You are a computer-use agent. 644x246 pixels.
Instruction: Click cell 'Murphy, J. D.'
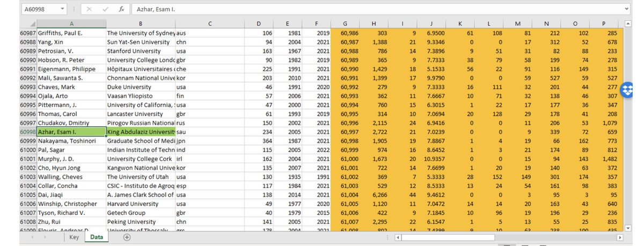pyautogui.click(x=71, y=158)
